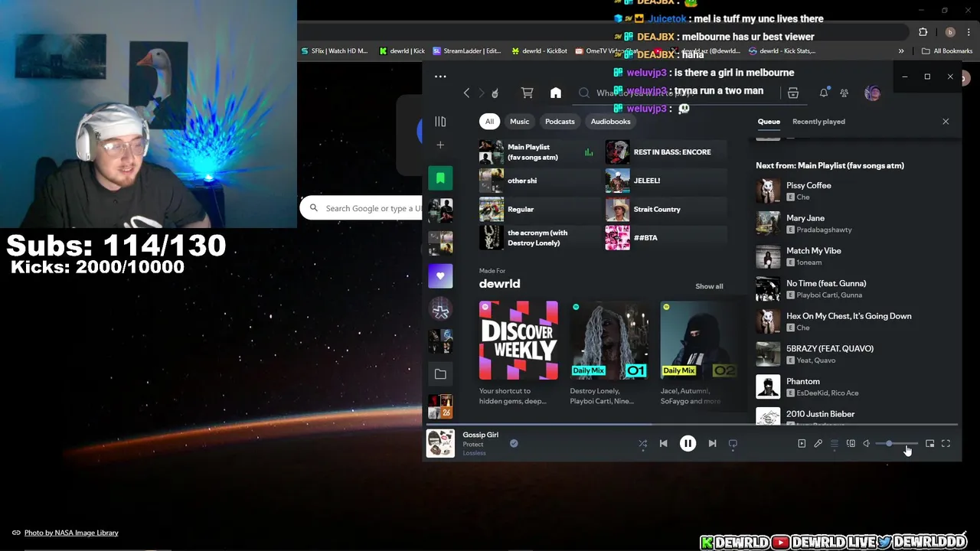This screenshot has height=551, width=980.
Task: Expand Your Library sidebar
Action: (x=440, y=122)
